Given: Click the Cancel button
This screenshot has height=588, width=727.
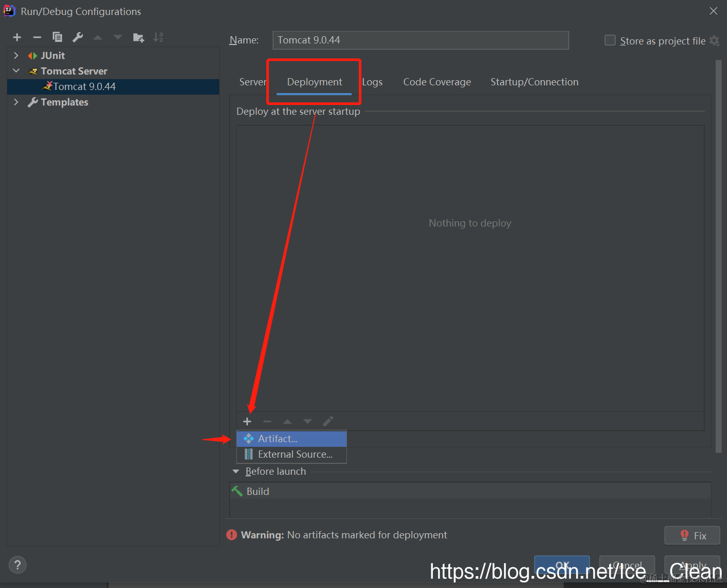Looking at the screenshot, I should pos(627,565).
